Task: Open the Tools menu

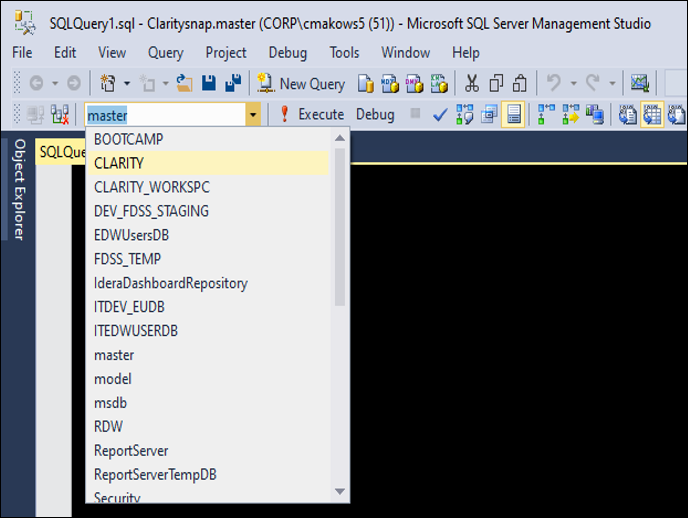Action: tap(344, 52)
